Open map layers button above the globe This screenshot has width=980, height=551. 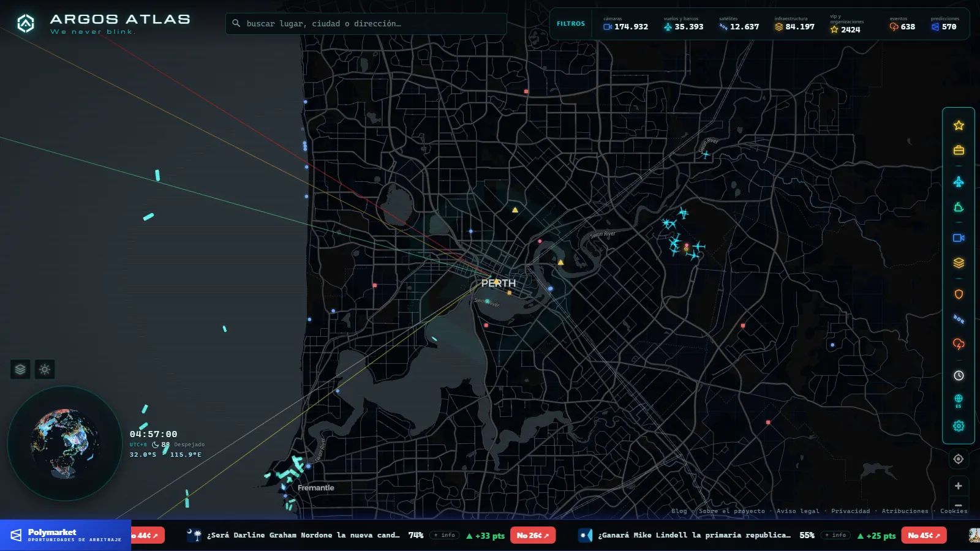(20, 369)
